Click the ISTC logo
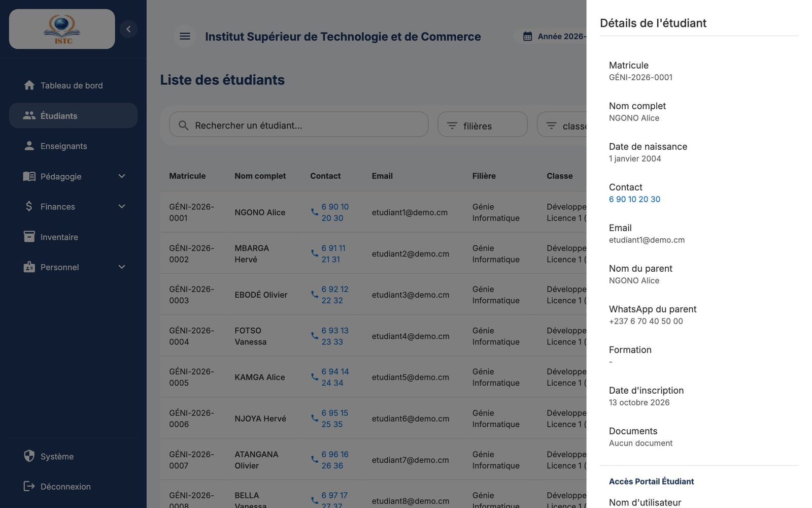 [x=62, y=29]
